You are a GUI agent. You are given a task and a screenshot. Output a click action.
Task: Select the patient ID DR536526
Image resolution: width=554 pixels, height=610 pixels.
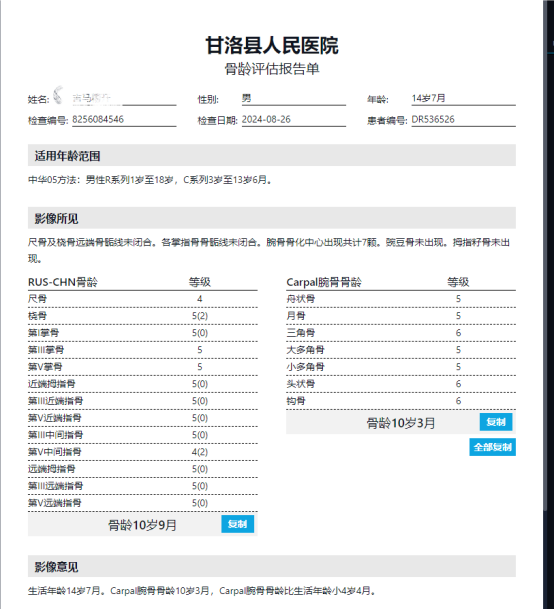[x=433, y=119]
